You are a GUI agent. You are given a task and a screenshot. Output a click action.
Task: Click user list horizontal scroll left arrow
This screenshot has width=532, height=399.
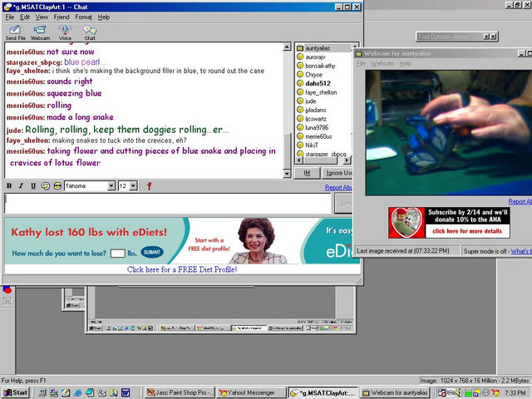point(299,160)
